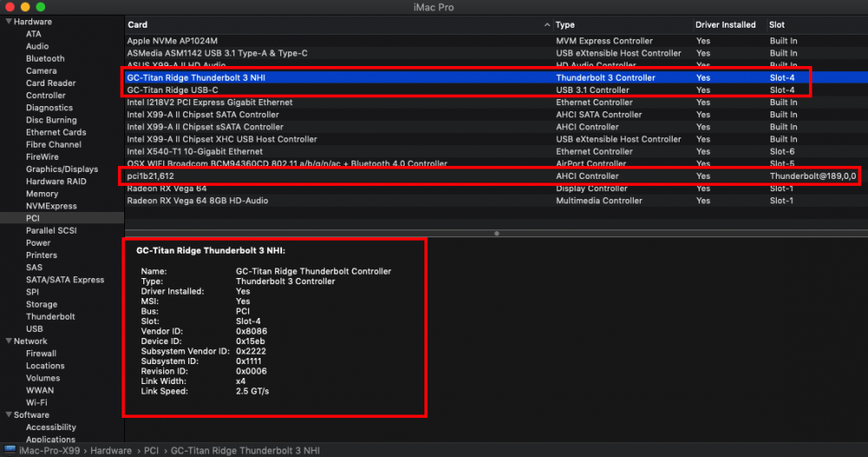Select SATA/SATA Express in the sidebar
Screen dimensions: 868x457
tap(65, 280)
